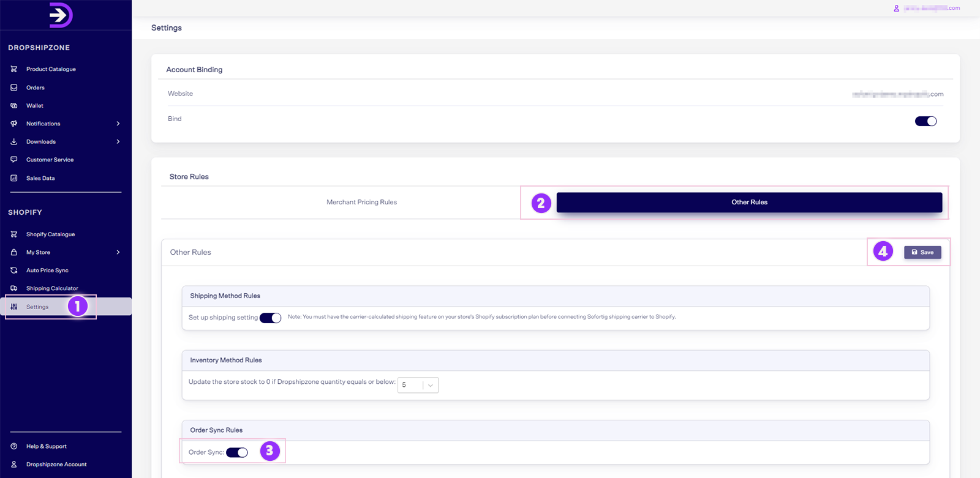
Task: Click the Inventory Method Rules heading
Action: [226, 360]
